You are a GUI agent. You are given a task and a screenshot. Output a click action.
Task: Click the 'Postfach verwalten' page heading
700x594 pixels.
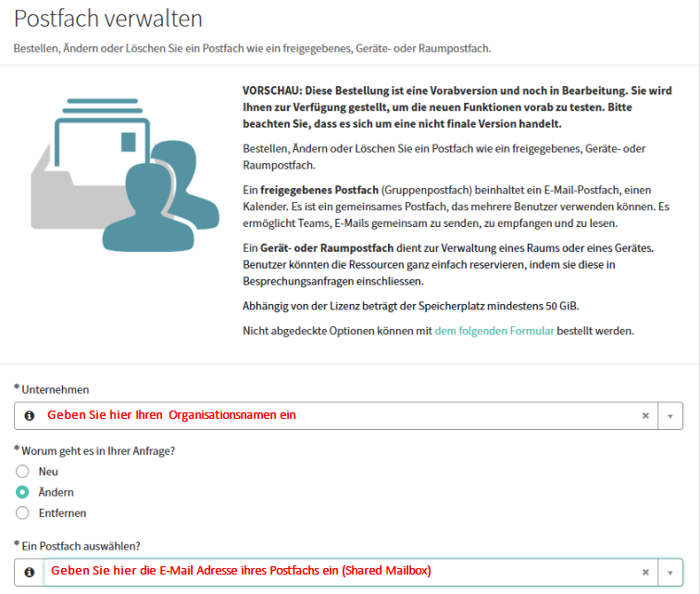[x=108, y=19]
